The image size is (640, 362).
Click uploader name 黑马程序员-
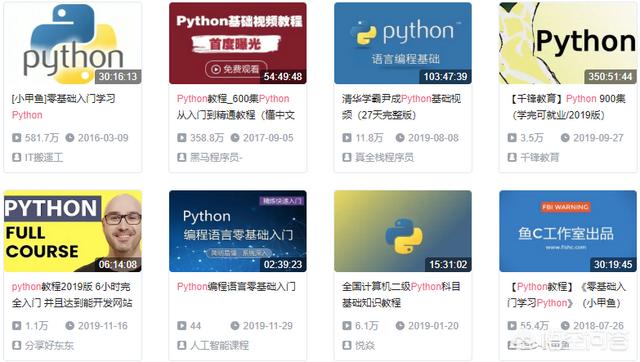click(x=216, y=157)
